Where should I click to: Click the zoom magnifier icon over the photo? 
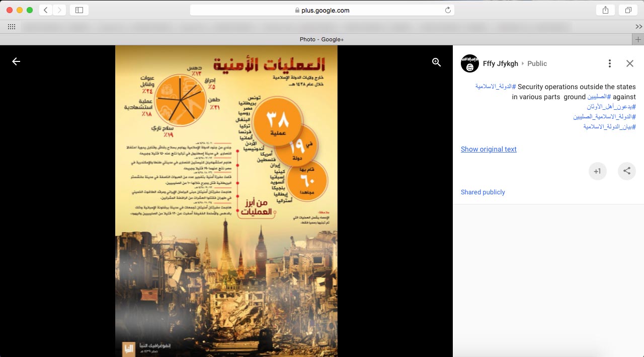436,62
